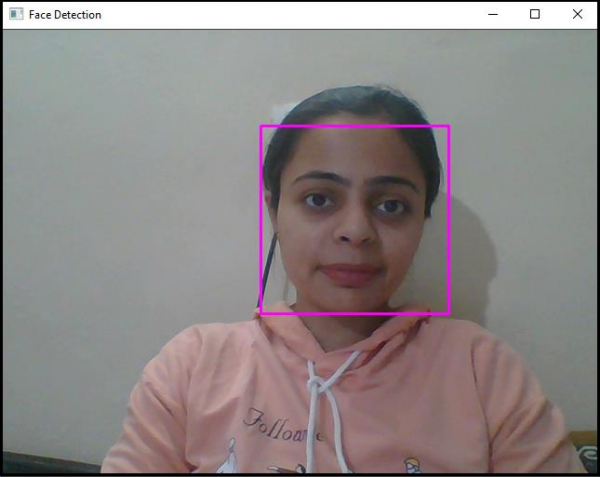
Task: Maximize the Face Detection window
Action: (x=535, y=15)
